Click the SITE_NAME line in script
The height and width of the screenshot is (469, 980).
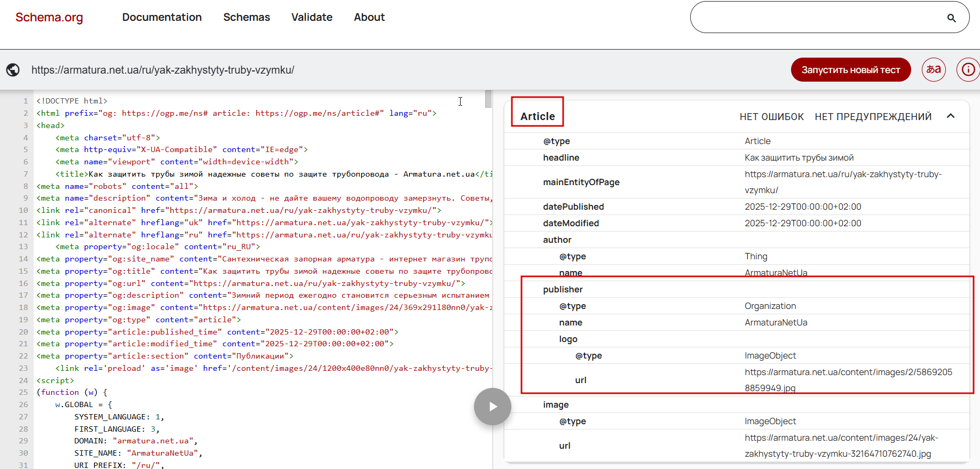coord(138,453)
